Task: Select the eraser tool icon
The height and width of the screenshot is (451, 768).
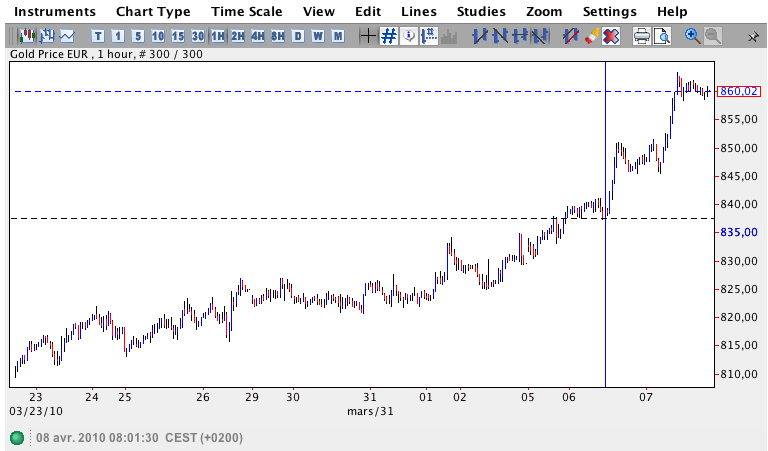Action: pos(591,36)
